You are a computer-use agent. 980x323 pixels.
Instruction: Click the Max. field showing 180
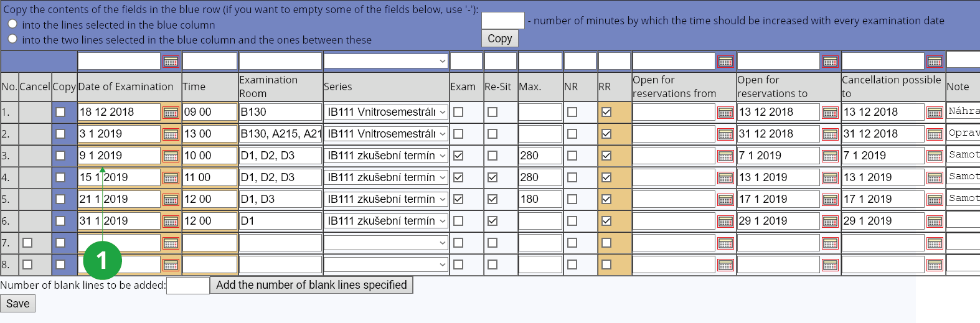[x=540, y=199]
